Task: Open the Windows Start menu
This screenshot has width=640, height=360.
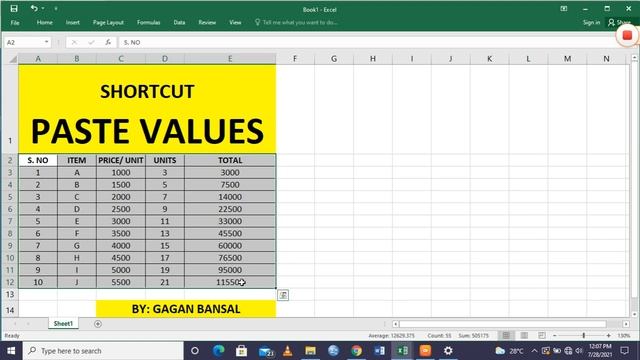Action: tap(11, 351)
